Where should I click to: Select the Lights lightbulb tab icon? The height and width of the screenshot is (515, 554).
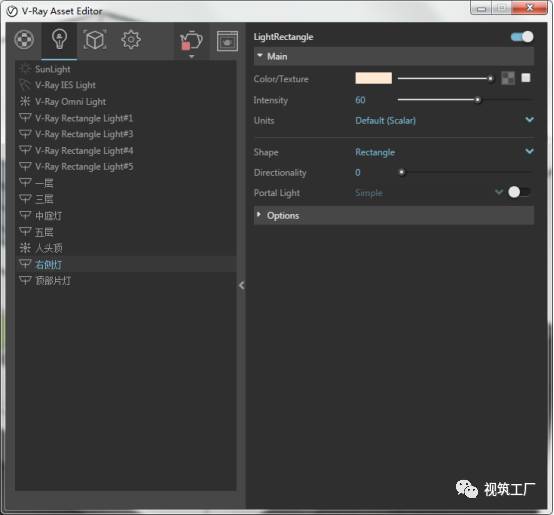point(59,39)
